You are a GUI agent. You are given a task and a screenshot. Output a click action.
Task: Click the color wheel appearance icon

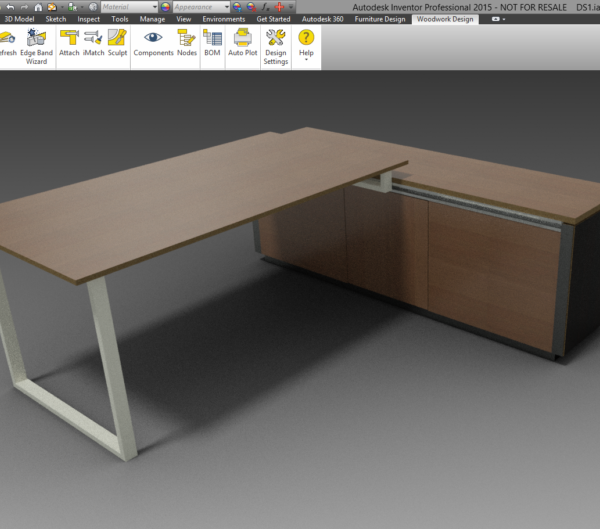166,7
